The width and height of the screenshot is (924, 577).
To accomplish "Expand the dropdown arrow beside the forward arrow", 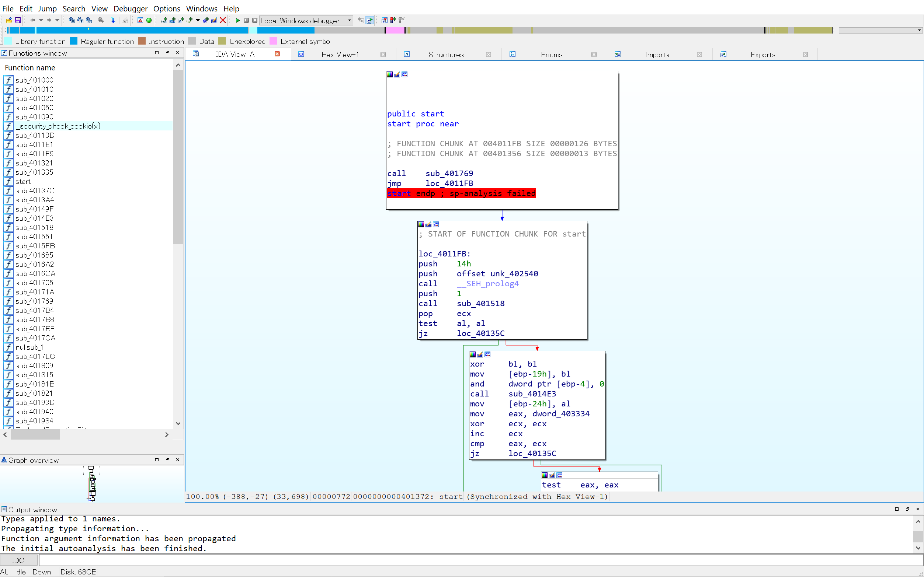I will 57,21.
